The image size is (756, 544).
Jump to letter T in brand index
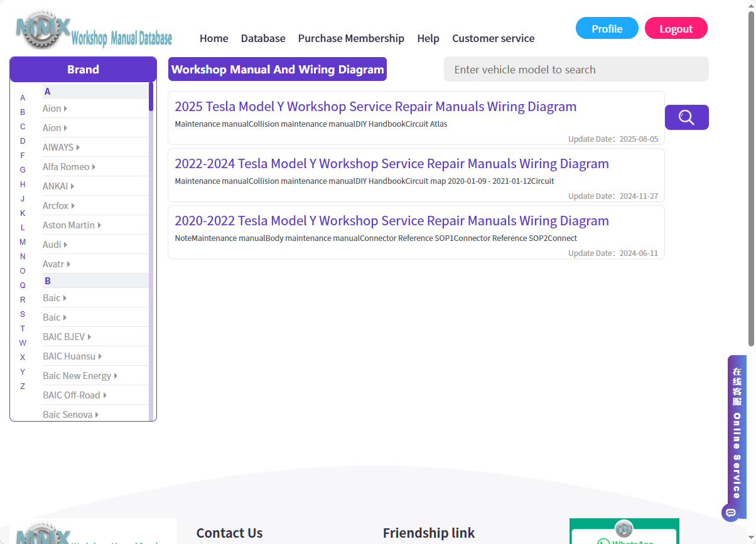23,329
